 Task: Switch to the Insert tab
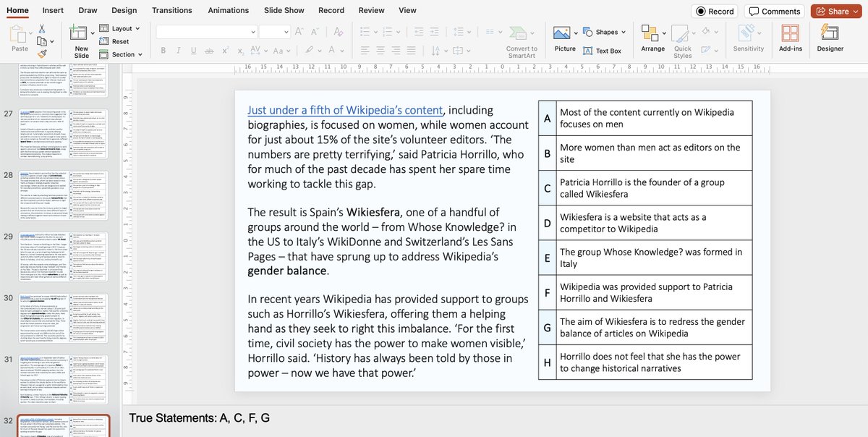[x=53, y=10]
